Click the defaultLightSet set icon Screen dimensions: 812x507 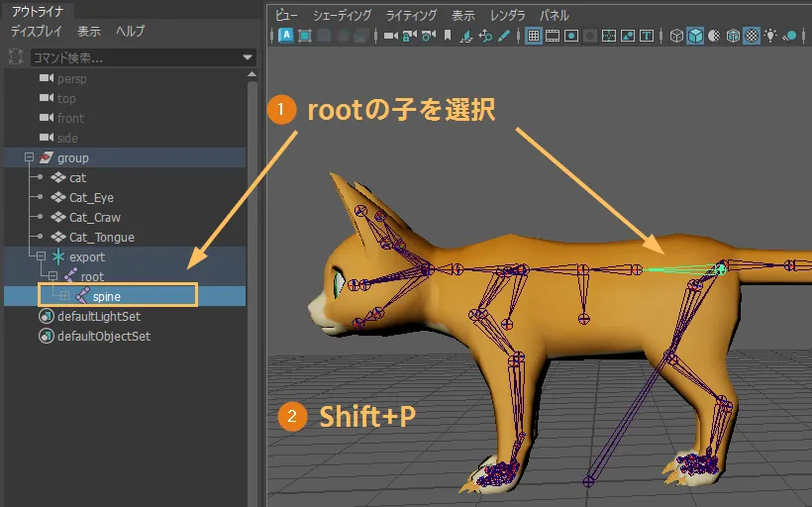tap(47, 316)
